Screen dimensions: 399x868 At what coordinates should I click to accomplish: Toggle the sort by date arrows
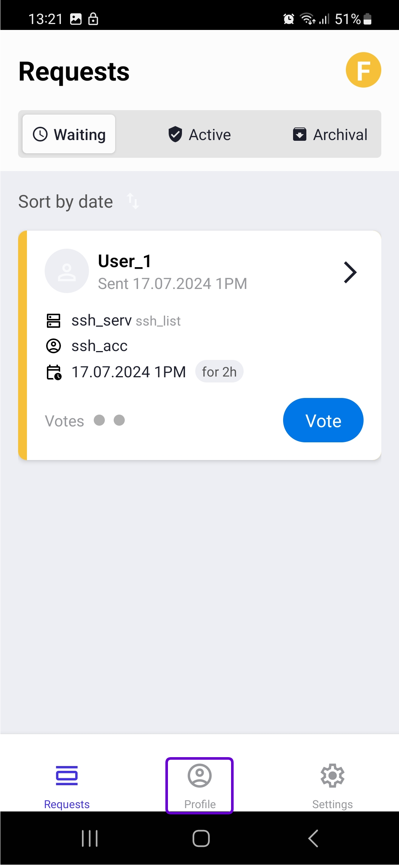pyautogui.click(x=133, y=201)
